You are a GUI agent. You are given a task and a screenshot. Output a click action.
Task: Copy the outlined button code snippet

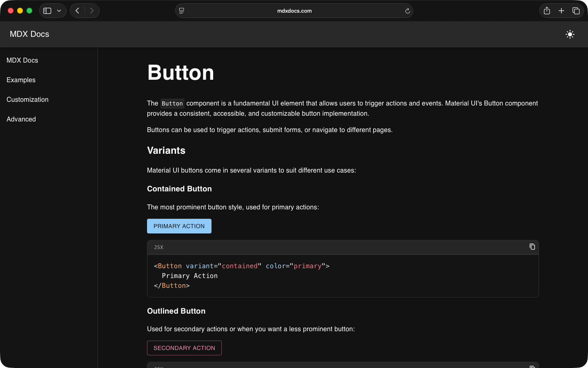tap(532, 366)
